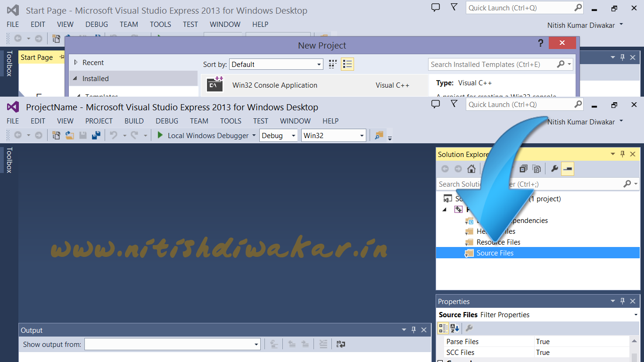Toggle Categorized view in Properties panel
Viewport: 644px width, 362px height.
pyautogui.click(x=443, y=328)
